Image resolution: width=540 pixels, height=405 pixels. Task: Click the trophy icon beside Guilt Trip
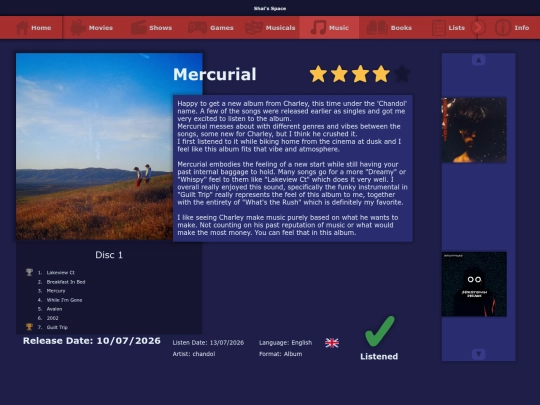point(29,326)
